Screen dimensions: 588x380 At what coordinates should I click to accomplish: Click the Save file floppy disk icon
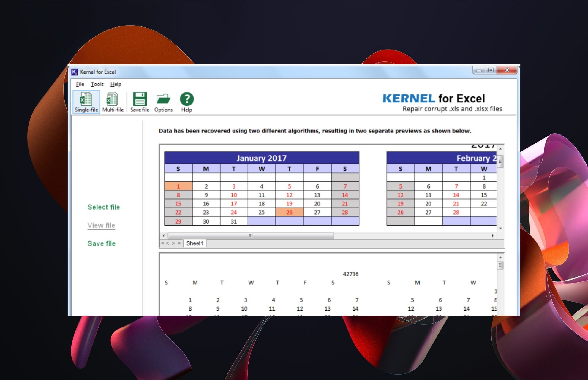tap(140, 102)
